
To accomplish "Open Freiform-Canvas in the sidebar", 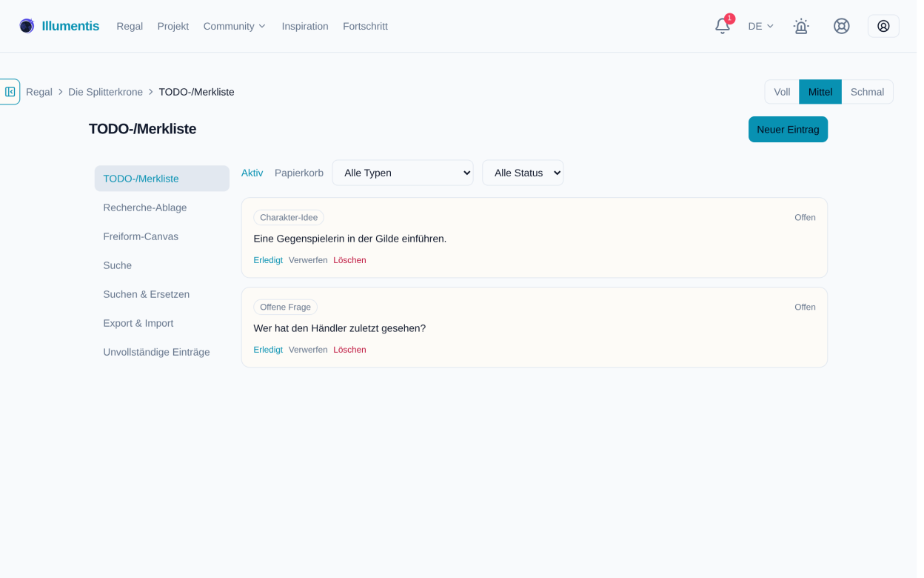I will [162, 236].
